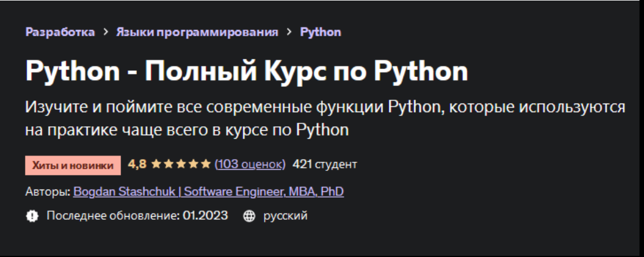Screen dimensions: 644x257
Task: Open Bogdan Stashchuk author profile link
Action: point(209,192)
